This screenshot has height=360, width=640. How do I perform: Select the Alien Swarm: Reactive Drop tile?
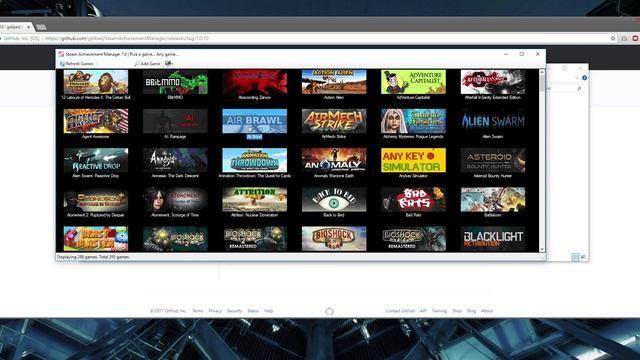tap(96, 163)
